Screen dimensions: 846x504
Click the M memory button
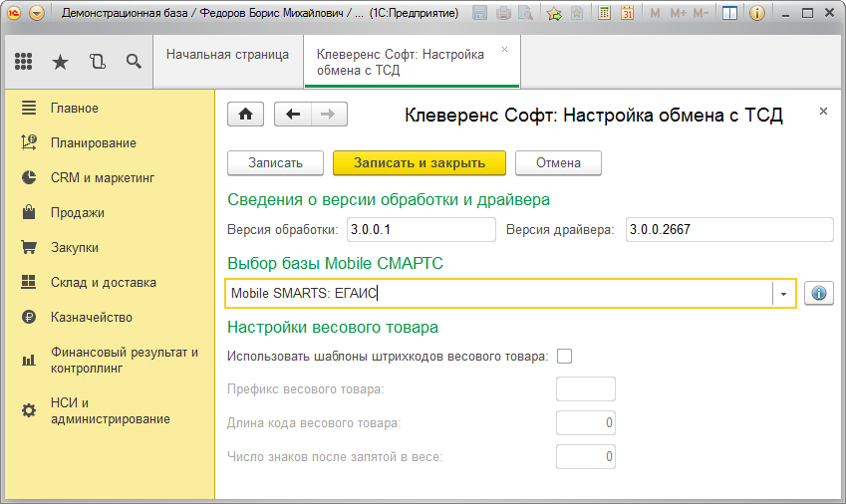[x=655, y=13]
